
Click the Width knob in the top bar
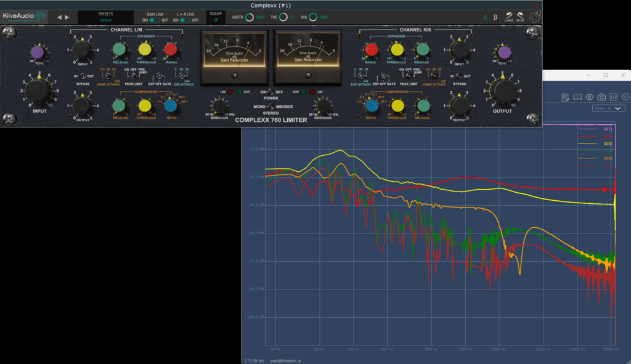[250, 17]
